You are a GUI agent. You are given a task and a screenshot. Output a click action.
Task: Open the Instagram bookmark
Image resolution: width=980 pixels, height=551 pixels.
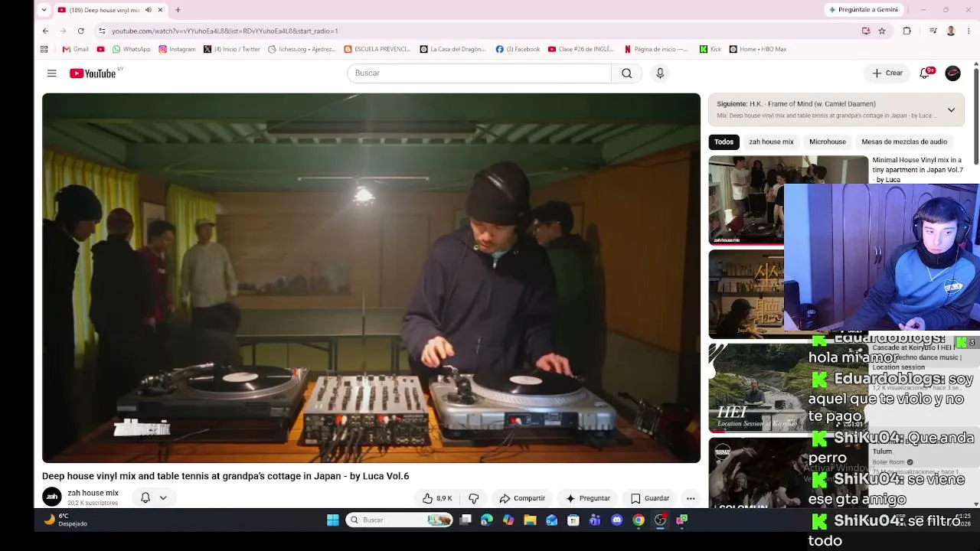177,49
